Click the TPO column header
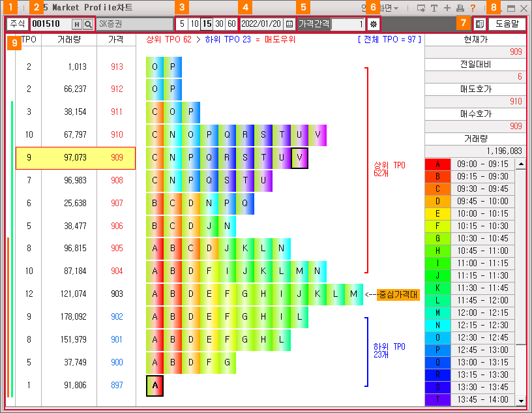 coord(29,40)
